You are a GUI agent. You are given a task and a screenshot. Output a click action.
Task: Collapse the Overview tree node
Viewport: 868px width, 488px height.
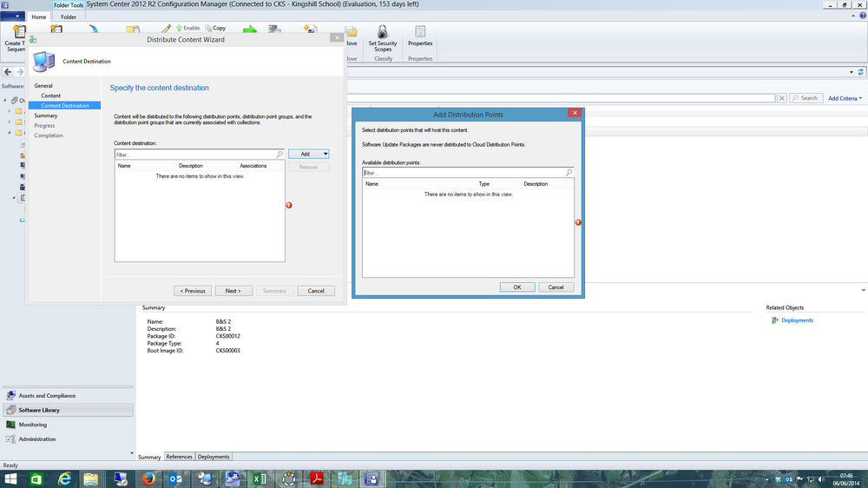tap(5, 100)
